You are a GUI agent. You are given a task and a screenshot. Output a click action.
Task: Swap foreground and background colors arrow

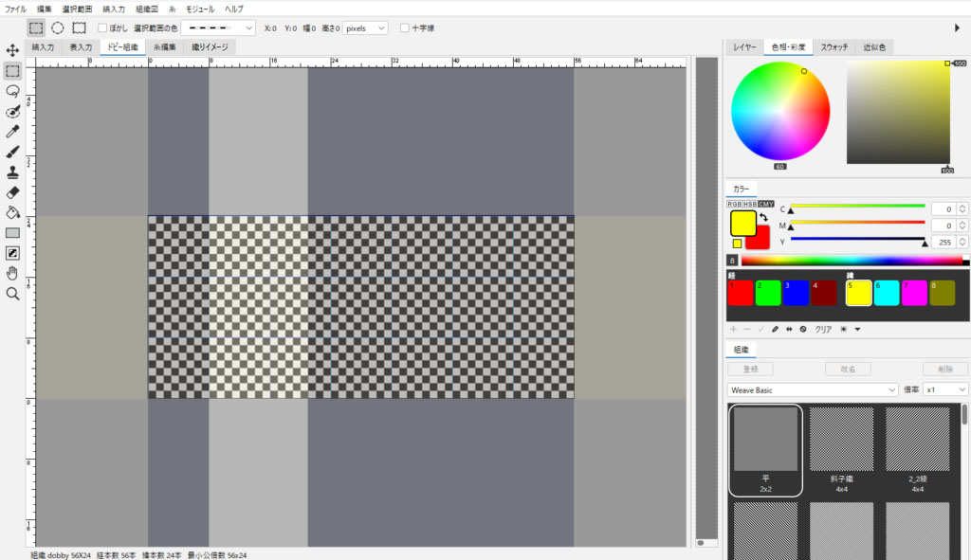[x=762, y=218]
